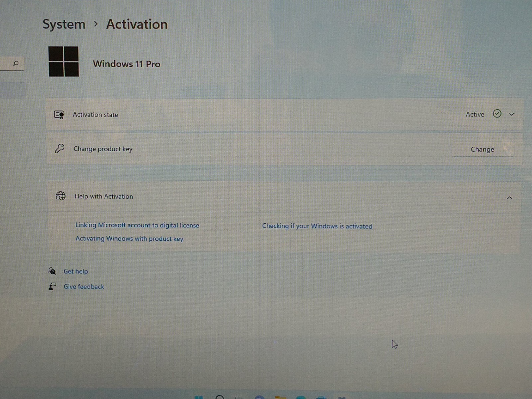Image resolution: width=532 pixels, height=399 pixels.
Task: Click the Activation state certificate icon
Action: pos(59,115)
